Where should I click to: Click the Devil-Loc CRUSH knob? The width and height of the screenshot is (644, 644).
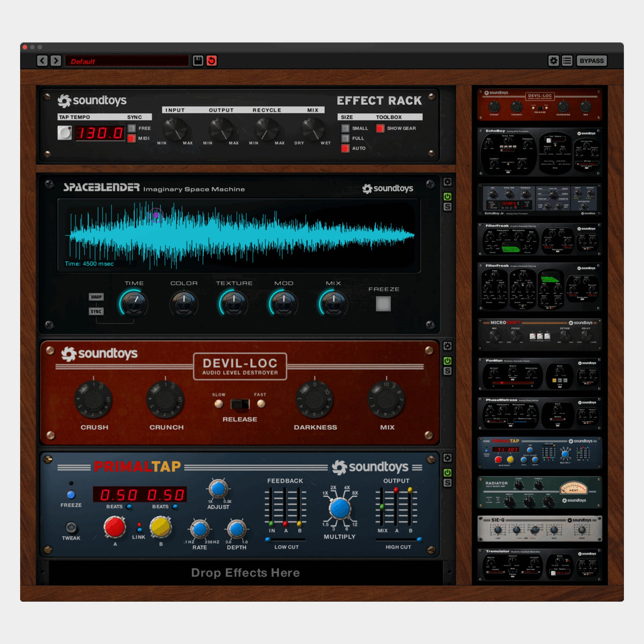pos(93,399)
